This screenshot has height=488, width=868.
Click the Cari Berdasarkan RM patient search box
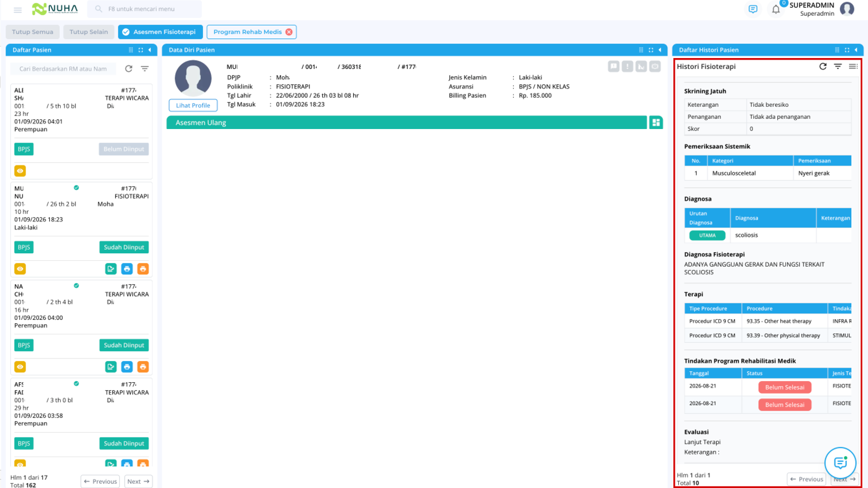pyautogui.click(x=63, y=69)
